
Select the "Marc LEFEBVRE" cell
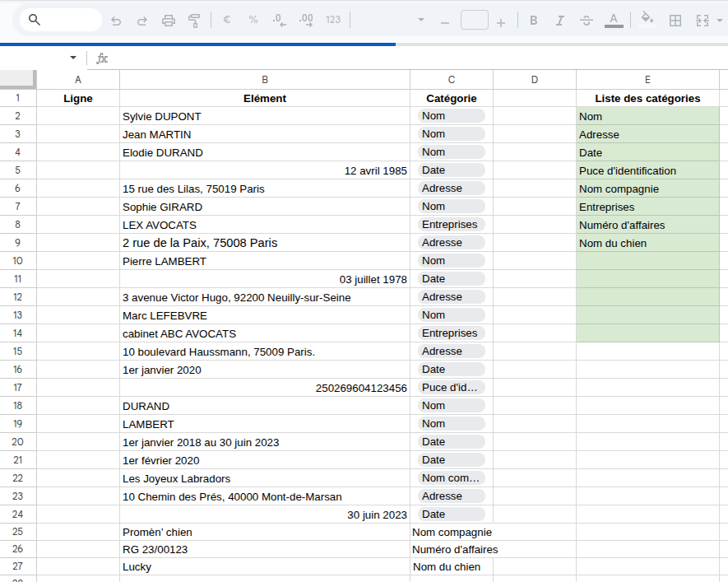click(x=265, y=315)
